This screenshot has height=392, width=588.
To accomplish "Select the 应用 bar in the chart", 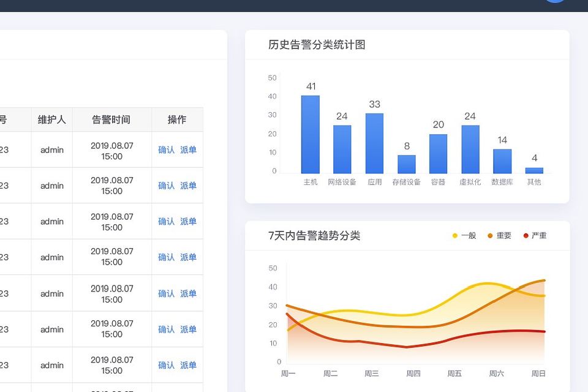I will (375, 143).
